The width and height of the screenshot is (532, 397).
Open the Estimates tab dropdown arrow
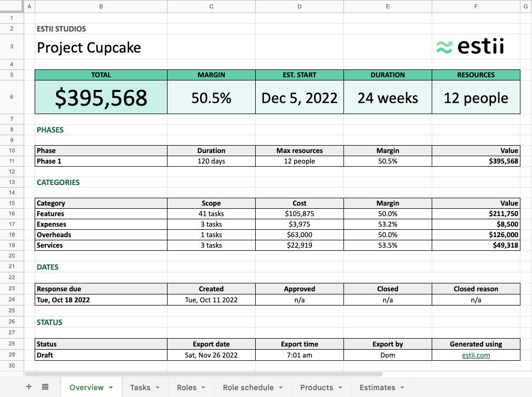(x=402, y=388)
